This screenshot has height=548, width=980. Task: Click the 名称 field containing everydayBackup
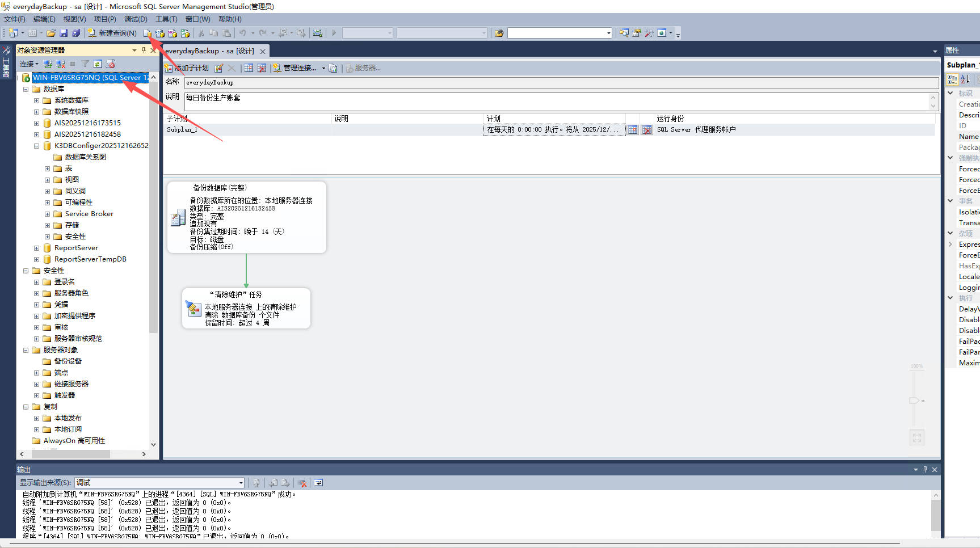point(561,83)
